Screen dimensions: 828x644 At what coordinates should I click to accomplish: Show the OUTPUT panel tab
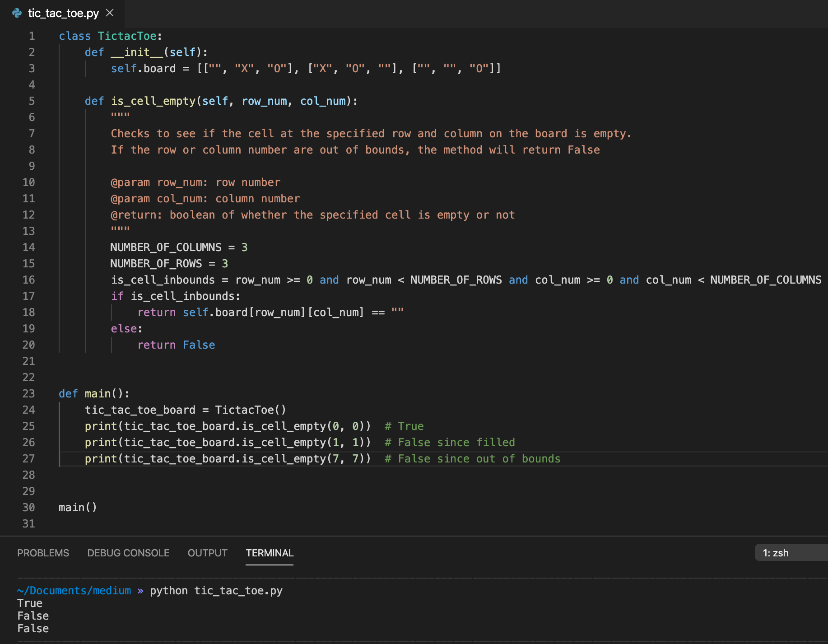[x=208, y=553]
